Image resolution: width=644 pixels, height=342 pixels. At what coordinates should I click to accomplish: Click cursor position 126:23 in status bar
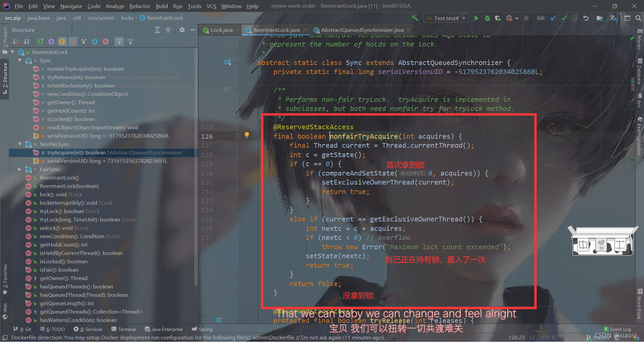(517, 337)
